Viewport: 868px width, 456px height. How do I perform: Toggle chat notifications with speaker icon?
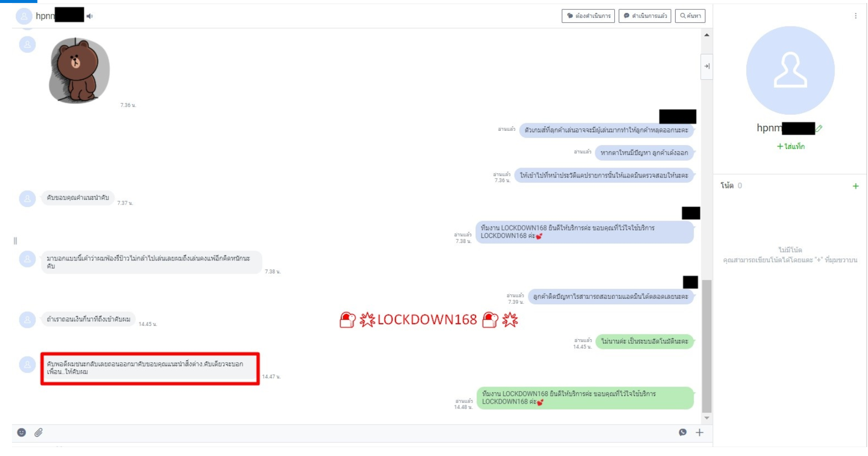[90, 16]
